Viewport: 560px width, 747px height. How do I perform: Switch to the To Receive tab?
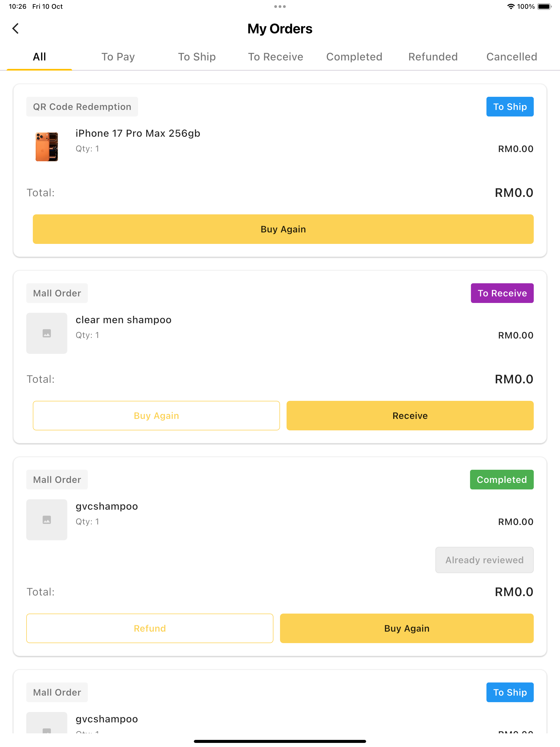tap(276, 57)
